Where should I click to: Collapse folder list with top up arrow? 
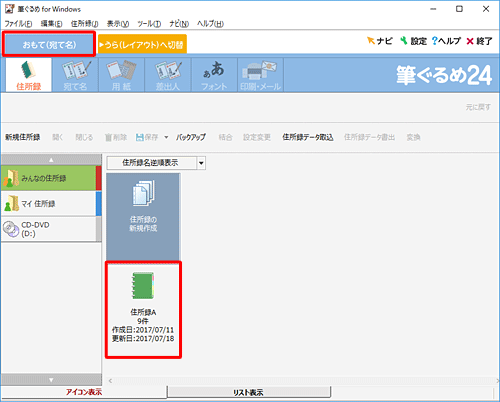51,160
